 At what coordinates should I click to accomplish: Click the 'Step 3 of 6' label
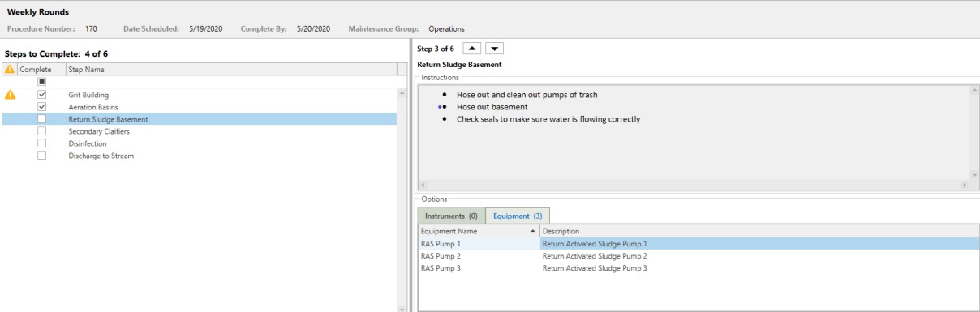coord(436,49)
